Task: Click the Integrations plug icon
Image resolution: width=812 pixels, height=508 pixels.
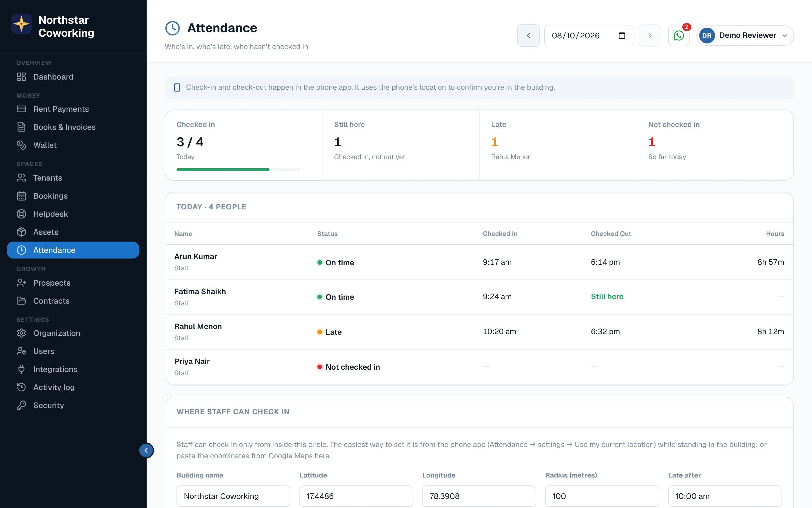Action: click(x=21, y=369)
